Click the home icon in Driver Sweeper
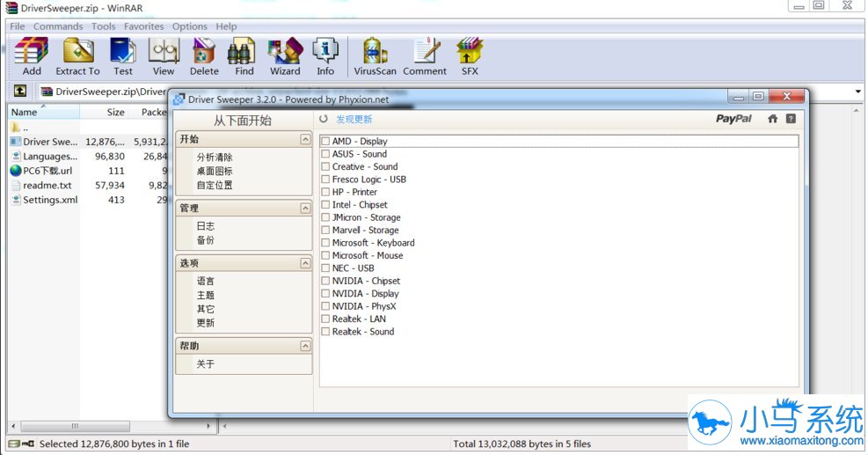Viewport: 868px width, 455px height. 773,119
